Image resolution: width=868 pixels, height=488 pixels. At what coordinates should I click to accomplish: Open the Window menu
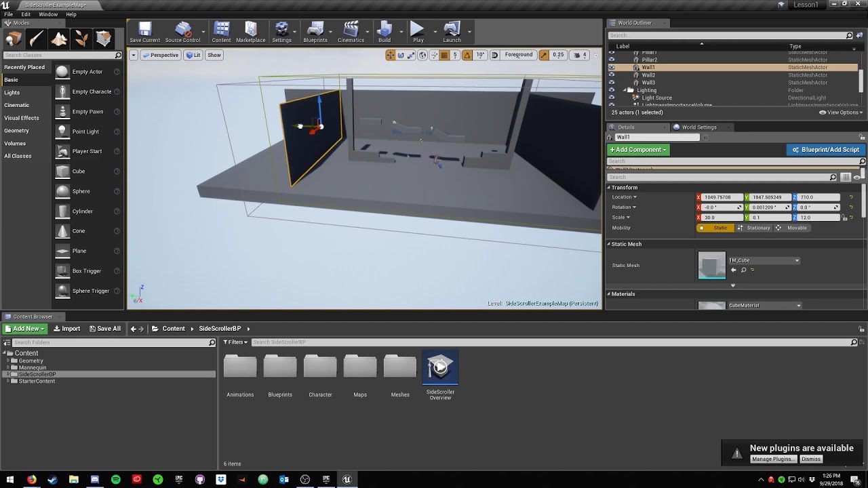pos(48,14)
